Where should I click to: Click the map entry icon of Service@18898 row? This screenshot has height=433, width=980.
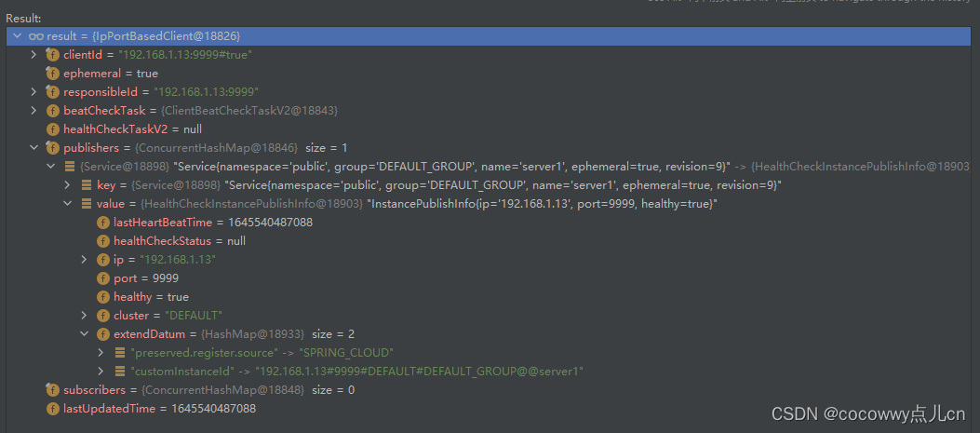pos(70,167)
